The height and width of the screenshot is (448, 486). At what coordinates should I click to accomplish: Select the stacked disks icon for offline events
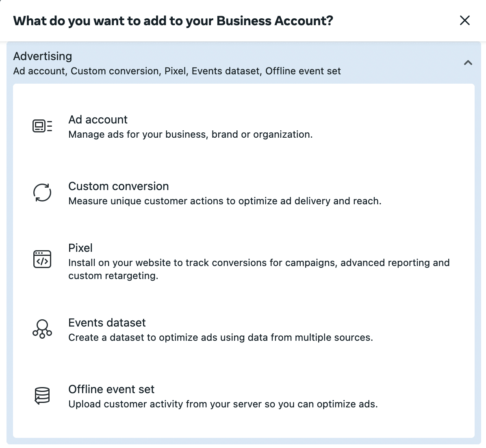click(x=42, y=395)
